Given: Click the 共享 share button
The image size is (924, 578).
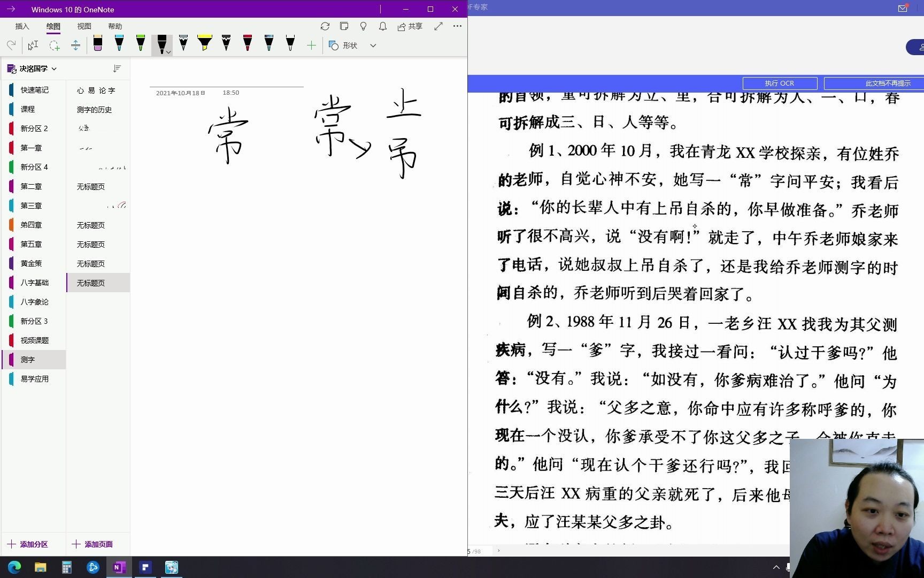Looking at the screenshot, I should coord(410,26).
